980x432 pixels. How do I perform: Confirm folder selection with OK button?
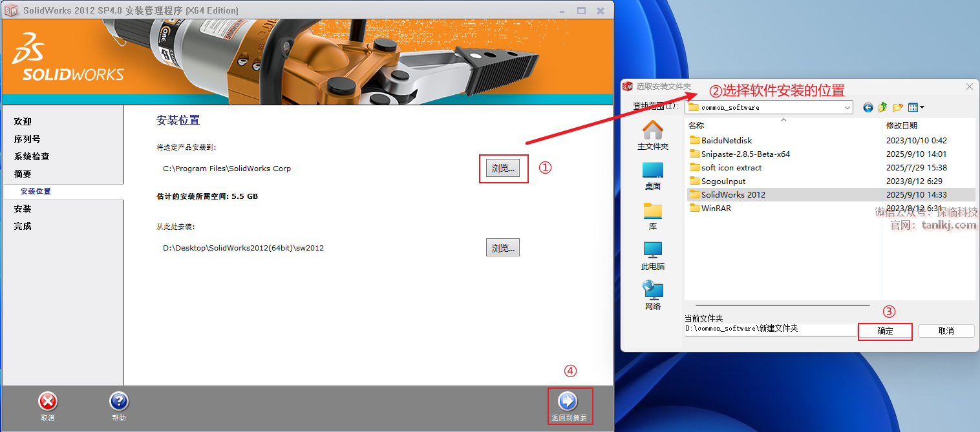coord(885,331)
